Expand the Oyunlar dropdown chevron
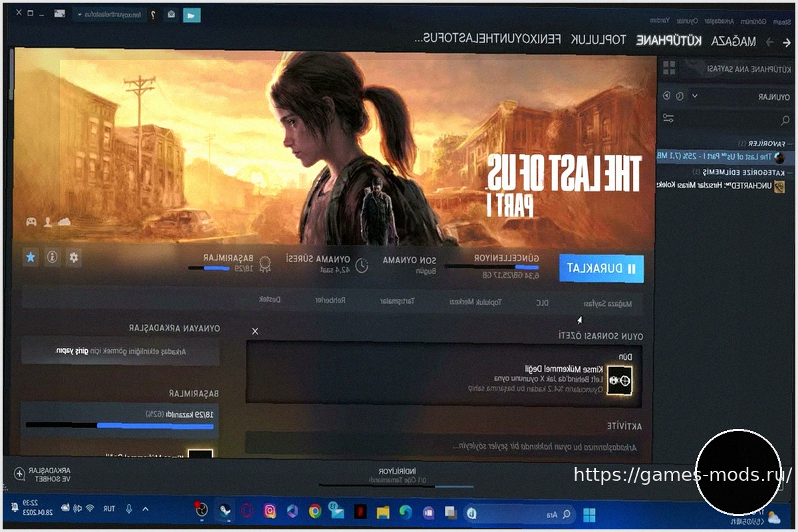 [695, 96]
